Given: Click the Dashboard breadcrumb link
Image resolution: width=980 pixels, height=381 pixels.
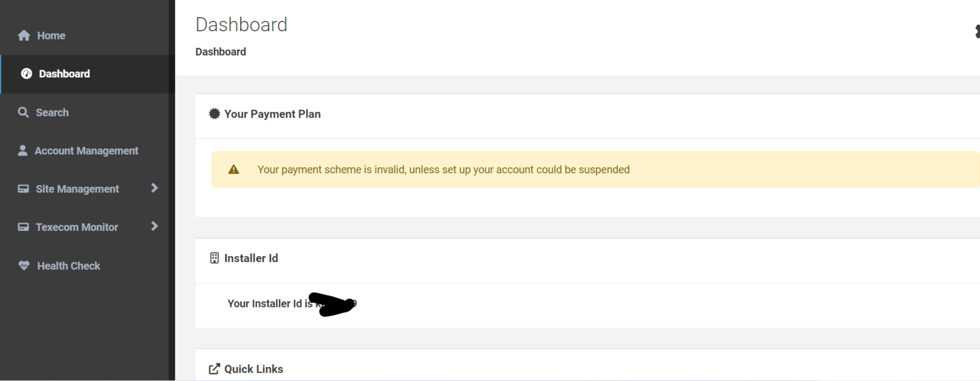Looking at the screenshot, I should (x=221, y=52).
